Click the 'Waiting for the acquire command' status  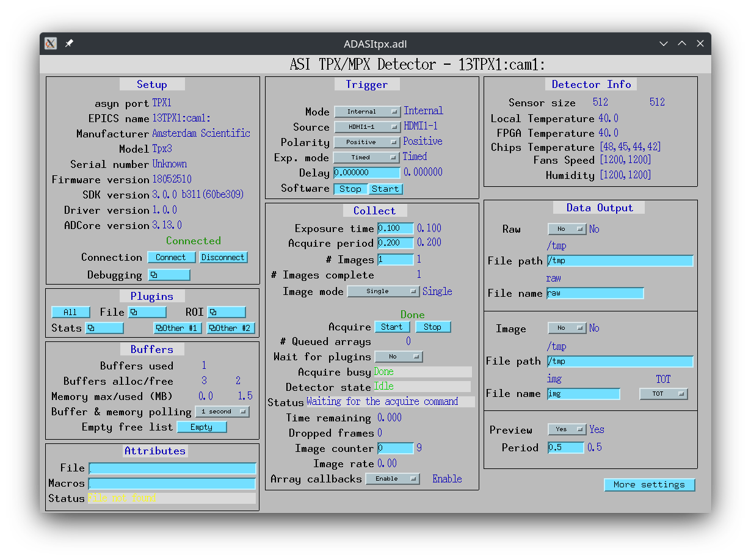click(382, 401)
